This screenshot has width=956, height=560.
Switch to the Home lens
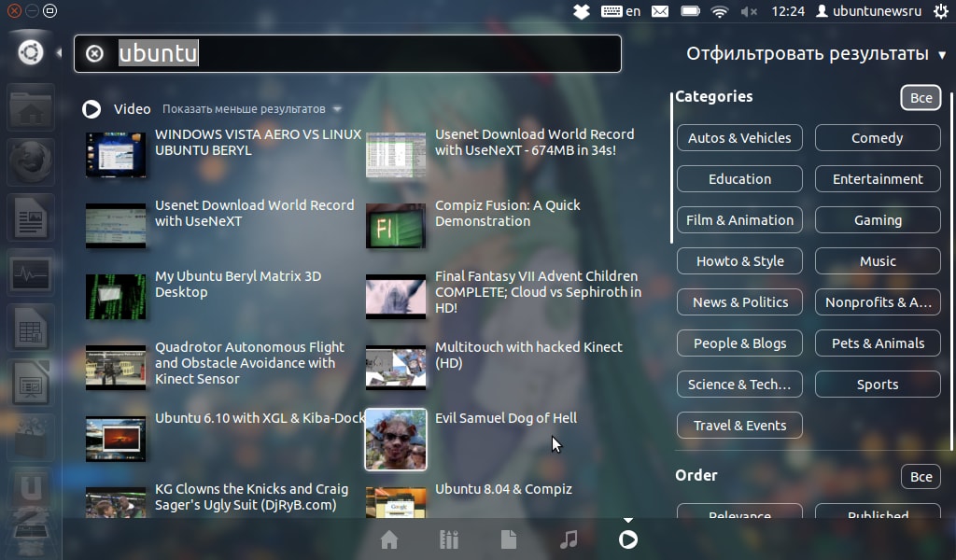(x=389, y=539)
